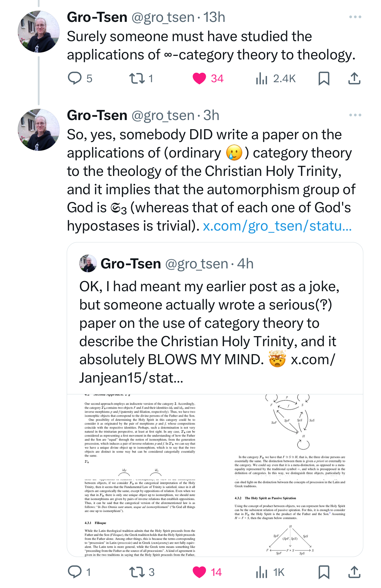The height and width of the screenshot is (588, 381).
Task: Share the second tweet via share icon
Action: [354, 572]
